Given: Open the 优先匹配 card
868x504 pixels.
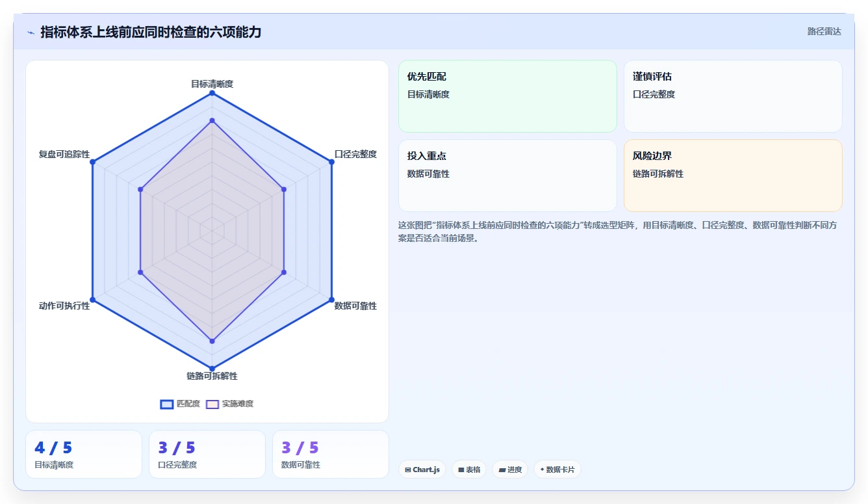Looking at the screenshot, I should pyautogui.click(x=507, y=96).
